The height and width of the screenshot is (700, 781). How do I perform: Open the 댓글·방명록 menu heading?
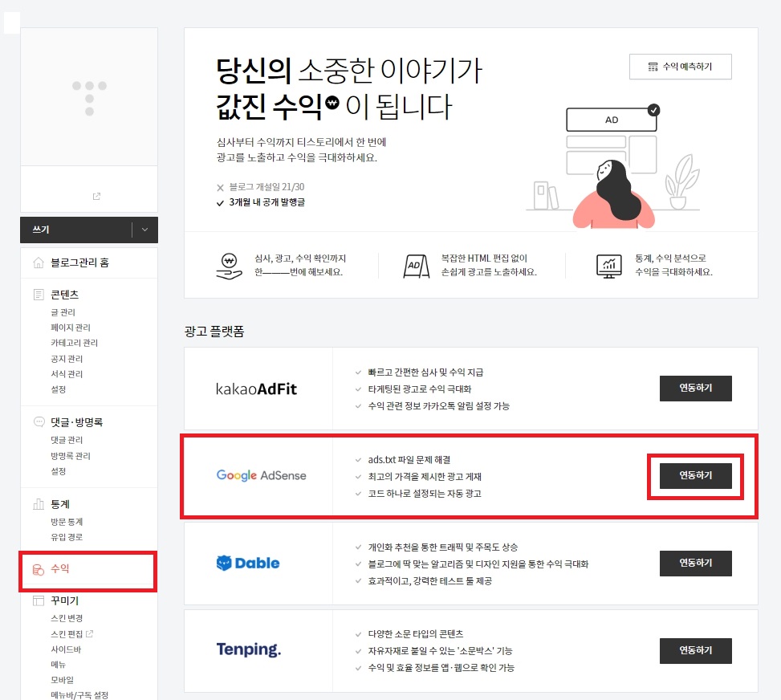click(77, 422)
